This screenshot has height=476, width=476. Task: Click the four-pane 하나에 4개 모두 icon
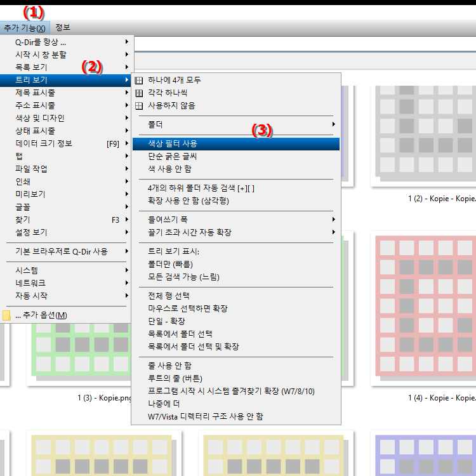(139, 81)
